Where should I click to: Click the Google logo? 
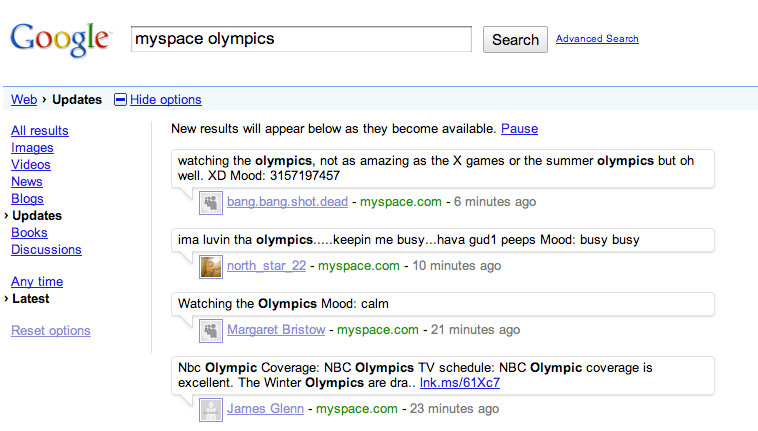point(60,39)
